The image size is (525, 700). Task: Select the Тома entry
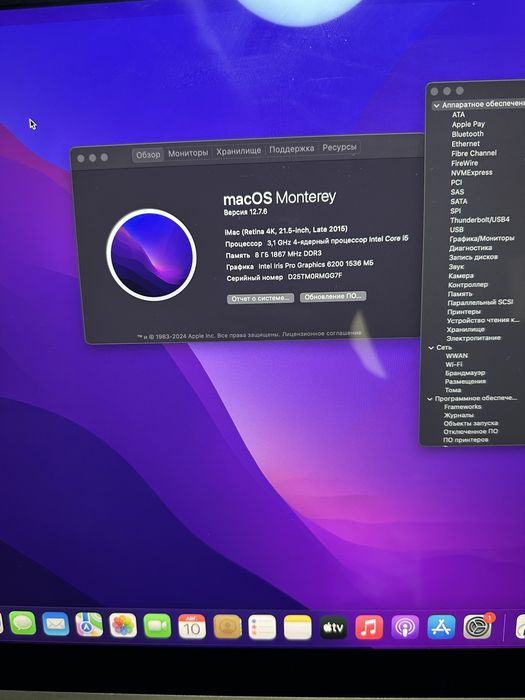point(453,390)
